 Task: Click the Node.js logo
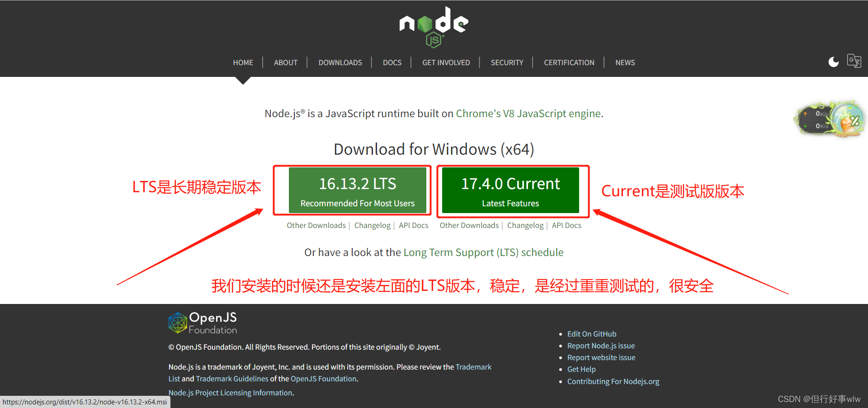pos(434,27)
